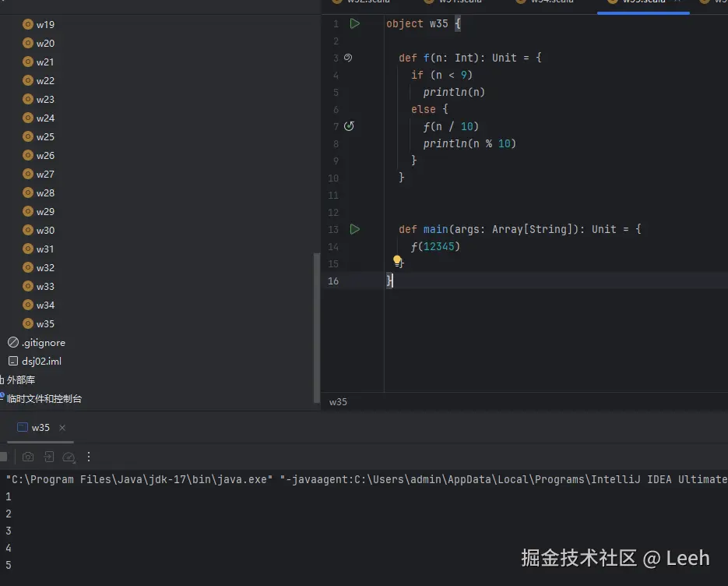Open the yellow intention bulb near line 15
This screenshot has width=728, height=586.
click(x=397, y=259)
